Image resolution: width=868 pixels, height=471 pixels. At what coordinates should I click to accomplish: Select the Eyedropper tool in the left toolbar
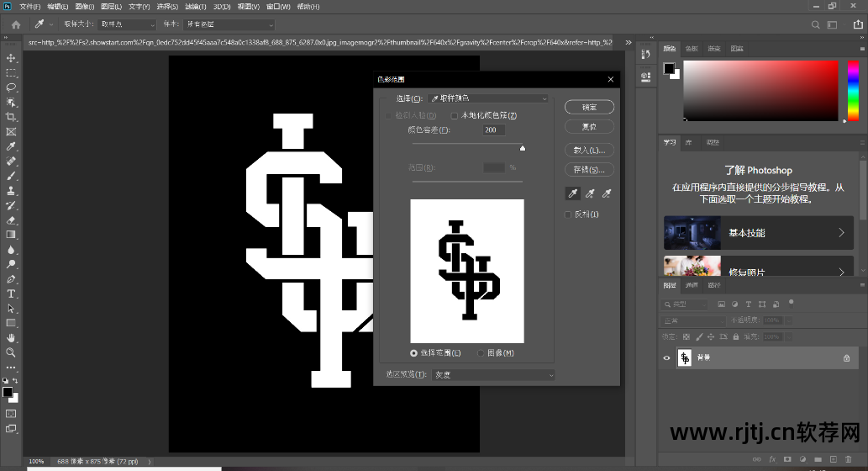point(11,146)
